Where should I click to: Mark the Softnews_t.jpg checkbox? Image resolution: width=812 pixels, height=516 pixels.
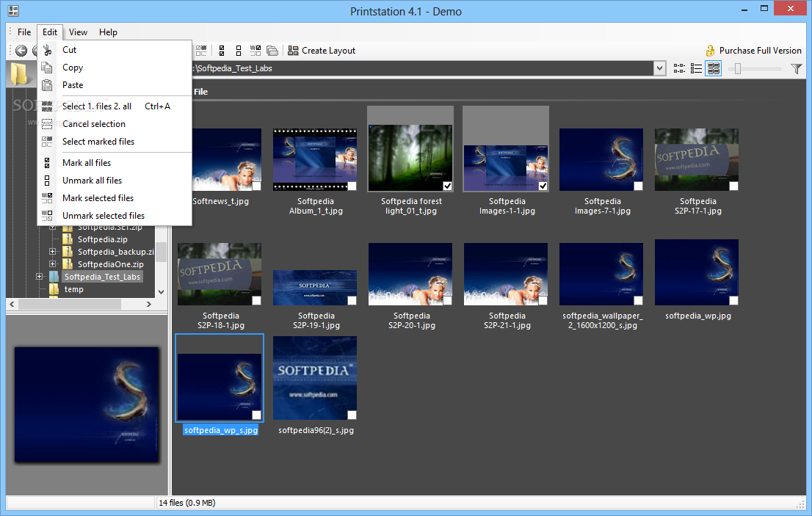[x=256, y=186]
